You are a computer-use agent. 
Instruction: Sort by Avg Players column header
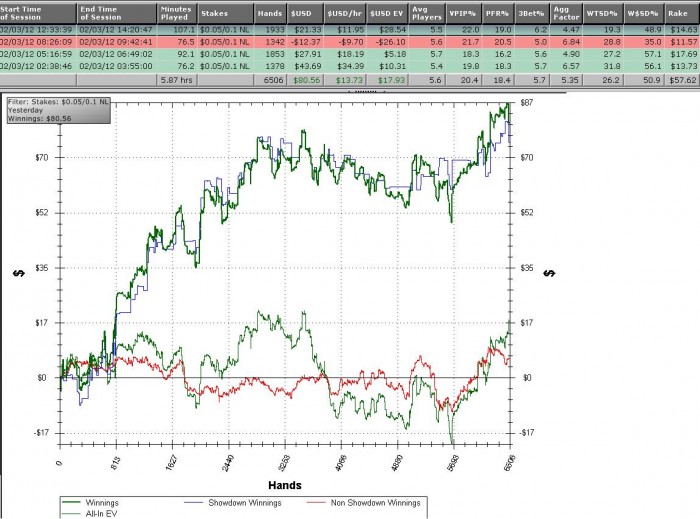click(427, 13)
